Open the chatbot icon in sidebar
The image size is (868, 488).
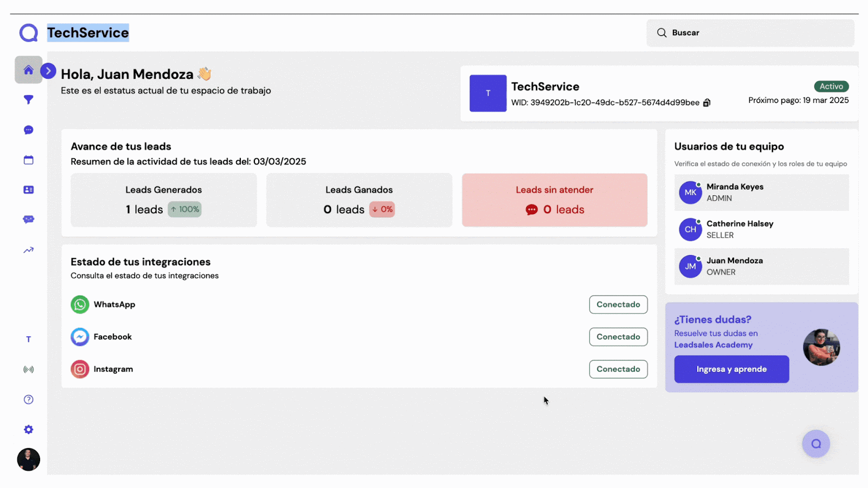pos(29,220)
